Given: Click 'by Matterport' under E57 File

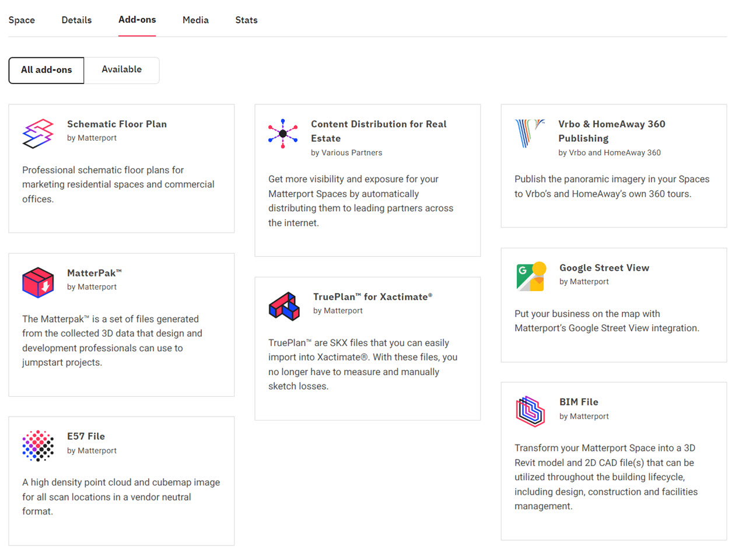Looking at the screenshot, I should tap(92, 451).
